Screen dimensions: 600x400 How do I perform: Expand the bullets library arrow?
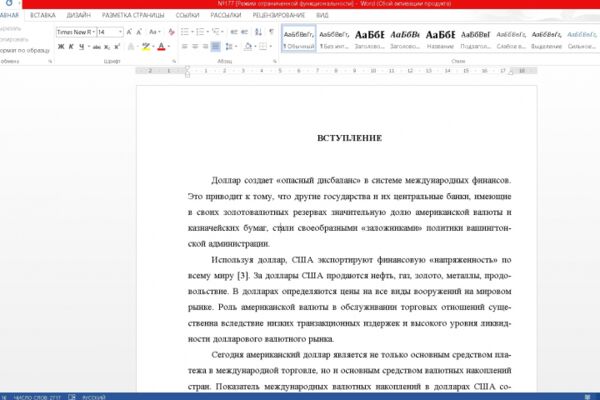tap(192, 32)
